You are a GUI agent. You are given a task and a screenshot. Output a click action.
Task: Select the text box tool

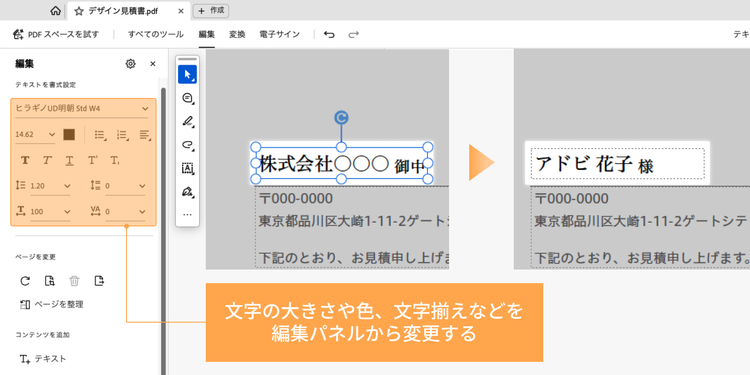(188, 168)
